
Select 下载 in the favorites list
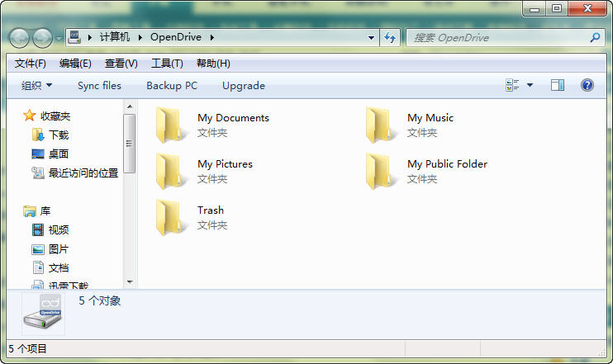[x=59, y=135]
